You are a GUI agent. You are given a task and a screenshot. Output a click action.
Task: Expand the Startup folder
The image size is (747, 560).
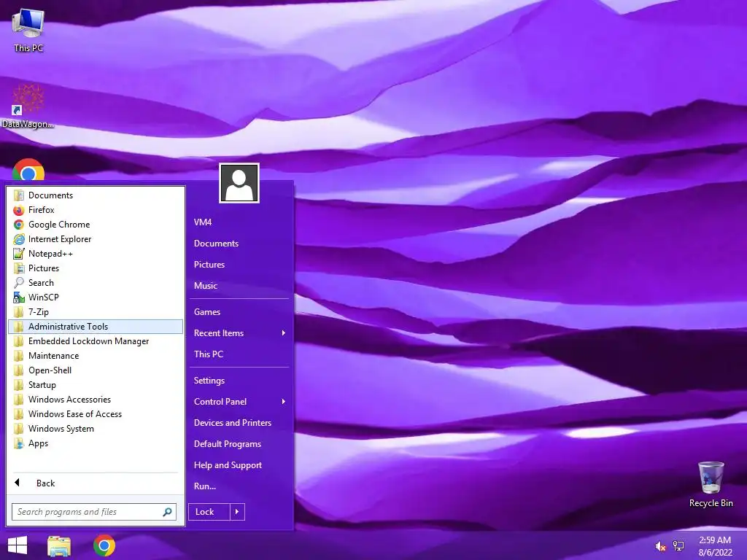[96, 385]
